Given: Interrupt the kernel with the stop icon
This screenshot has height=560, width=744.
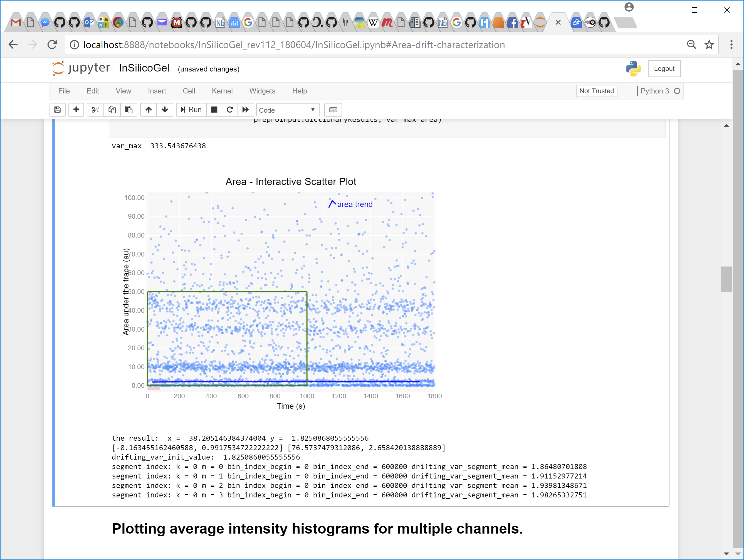Looking at the screenshot, I should coord(214,110).
